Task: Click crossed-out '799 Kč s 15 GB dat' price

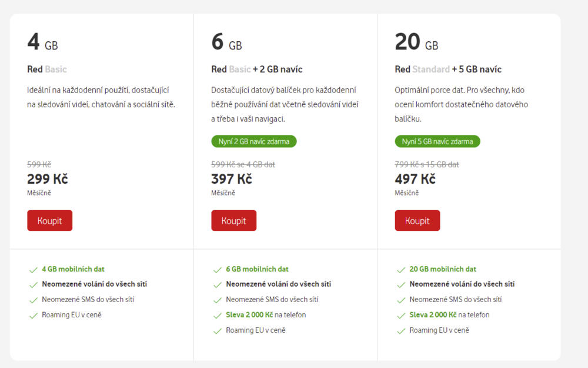Action: pyautogui.click(x=427, y=165)
